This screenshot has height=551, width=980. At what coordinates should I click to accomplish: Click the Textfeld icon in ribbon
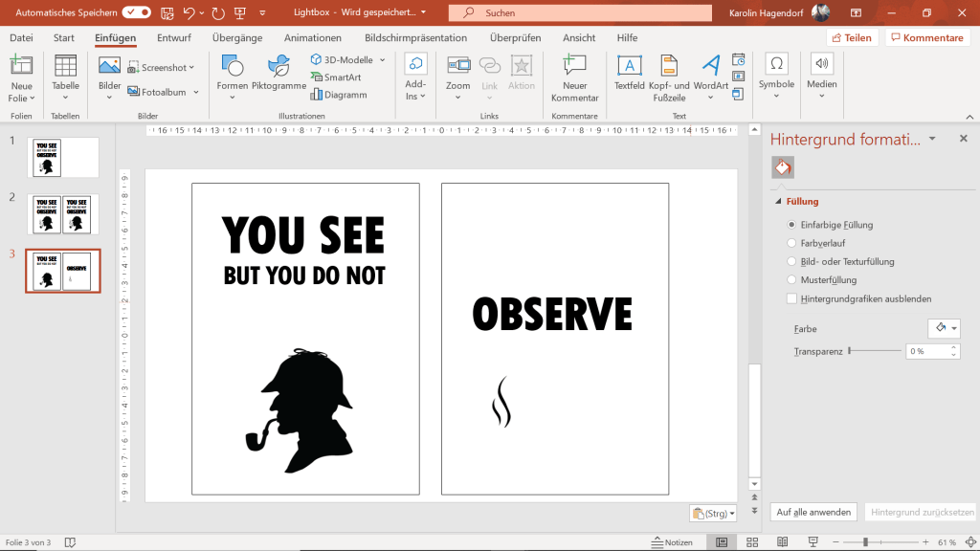pos(629,66)
